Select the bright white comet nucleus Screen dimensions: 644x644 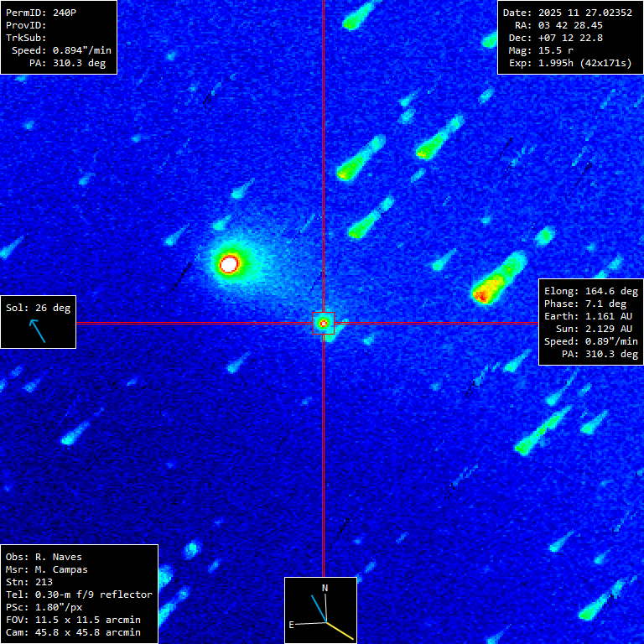pyautogui.click(x=229, y=264)
